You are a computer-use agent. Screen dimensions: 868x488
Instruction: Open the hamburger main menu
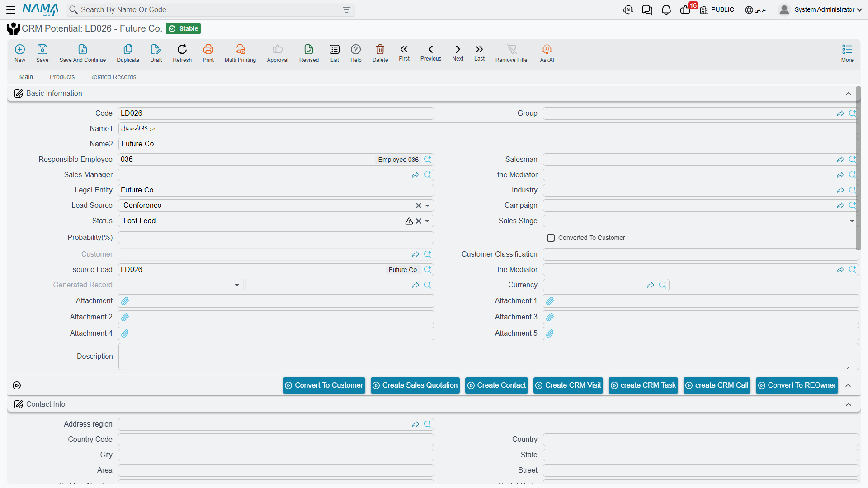pos(11,9)
